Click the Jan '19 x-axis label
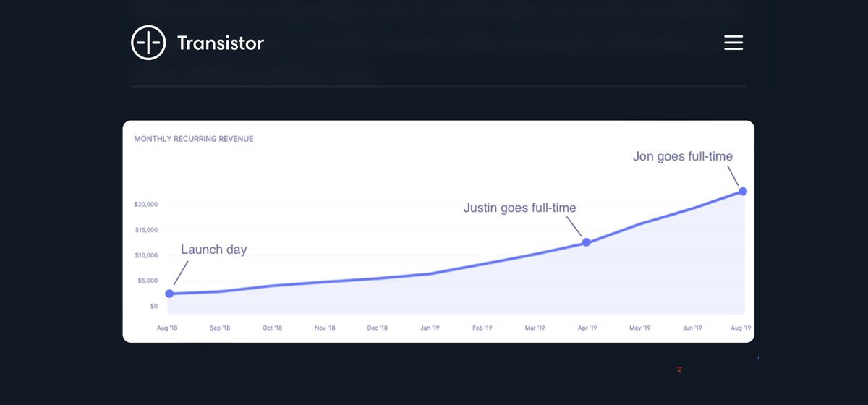 click(430, 328)
